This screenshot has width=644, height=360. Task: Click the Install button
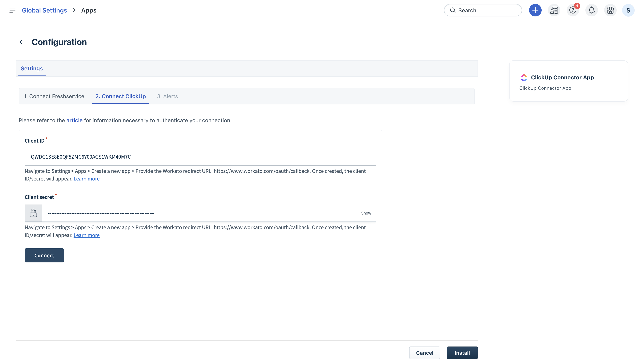coord(462,353)
